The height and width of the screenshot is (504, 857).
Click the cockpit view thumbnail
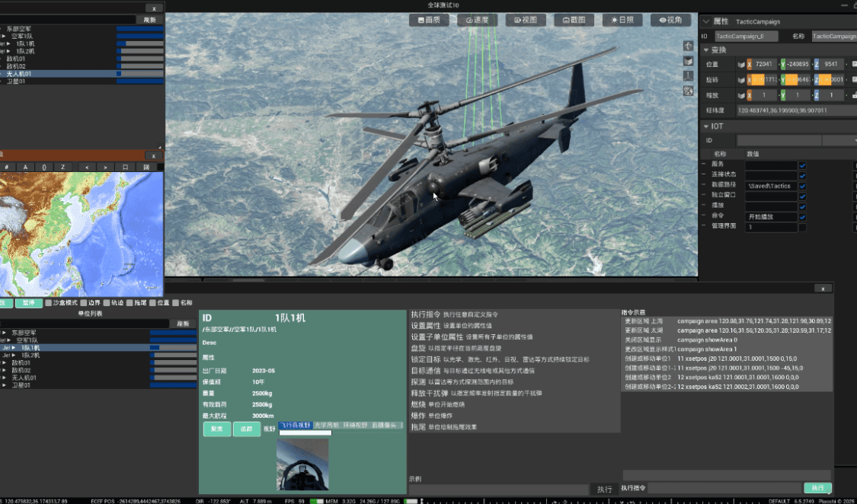pos(302,464)
